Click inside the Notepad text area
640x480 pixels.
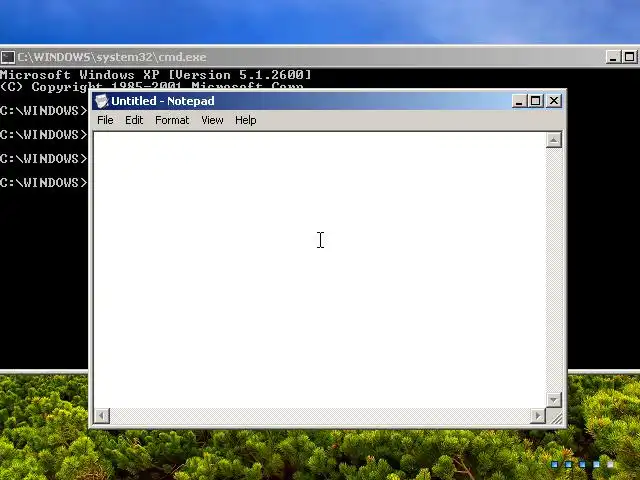click(x=320, y=269)
